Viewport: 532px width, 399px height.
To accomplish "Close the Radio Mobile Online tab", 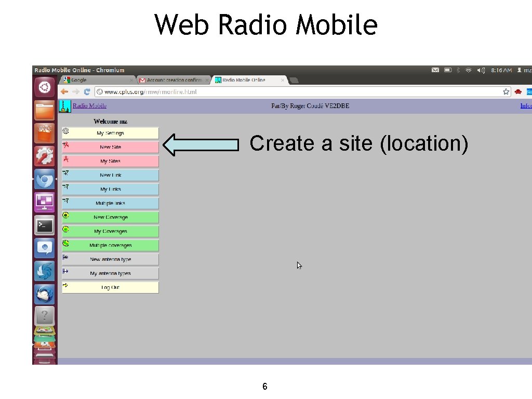I will pos(282,80).
